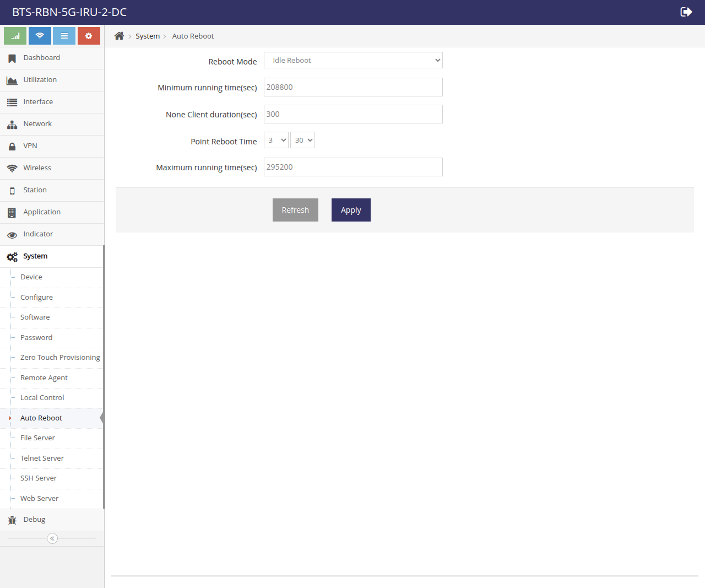The width and height of the screenshot is (705, 588).
Task: Click the Station device icon
Action: coord(12,191)
